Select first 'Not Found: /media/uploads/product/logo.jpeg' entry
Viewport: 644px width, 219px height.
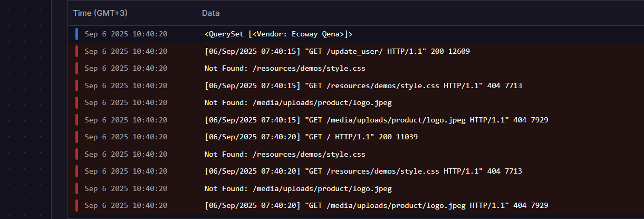click(x=297, y=103)
